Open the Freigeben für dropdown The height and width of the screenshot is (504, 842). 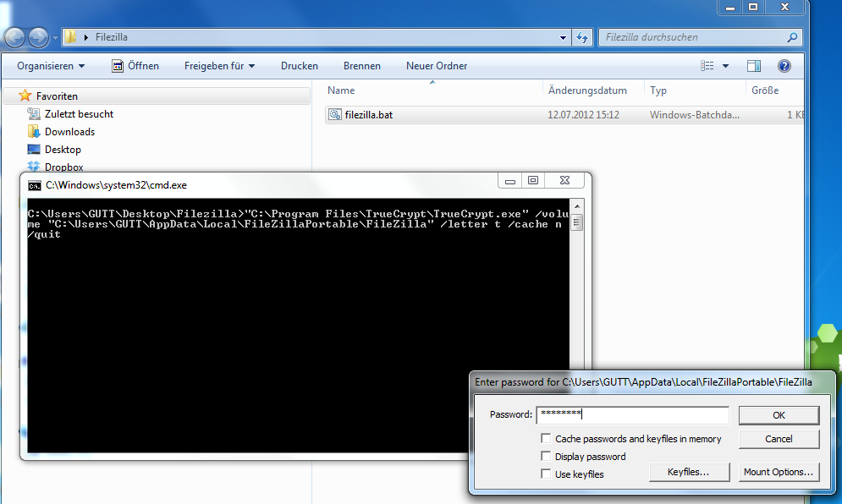click(220, 66)
